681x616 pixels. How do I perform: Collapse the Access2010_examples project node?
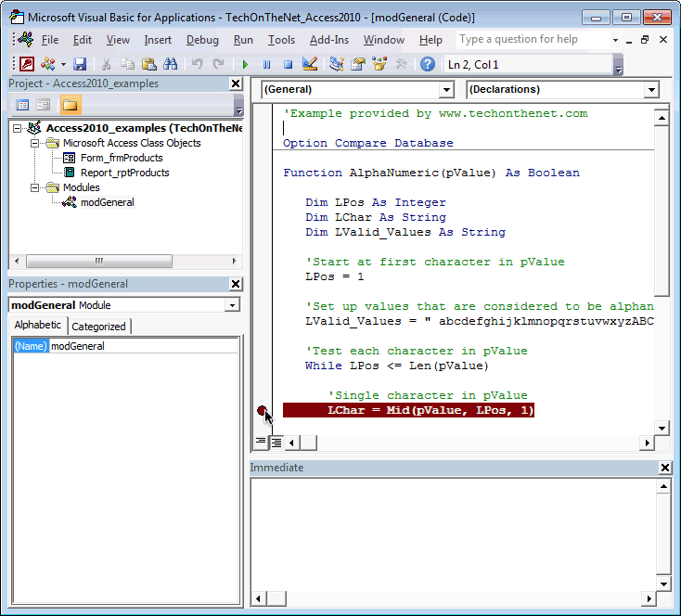pos(17,128)
